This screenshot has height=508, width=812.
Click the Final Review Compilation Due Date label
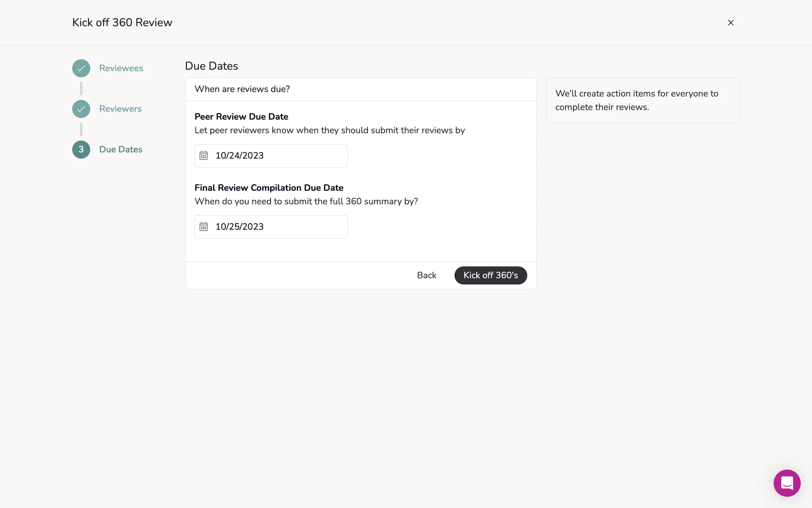(269, 188)
